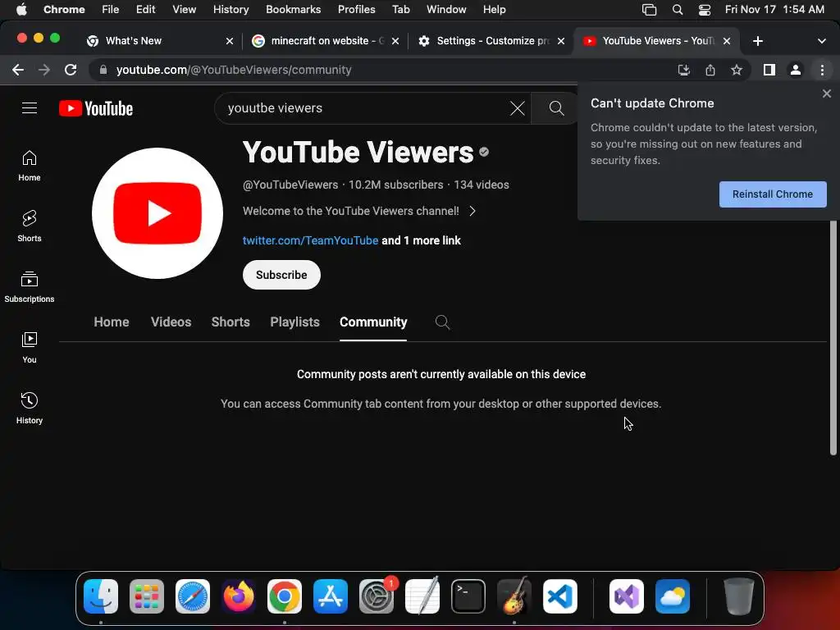Close the What's New tab

click(230, 41)
